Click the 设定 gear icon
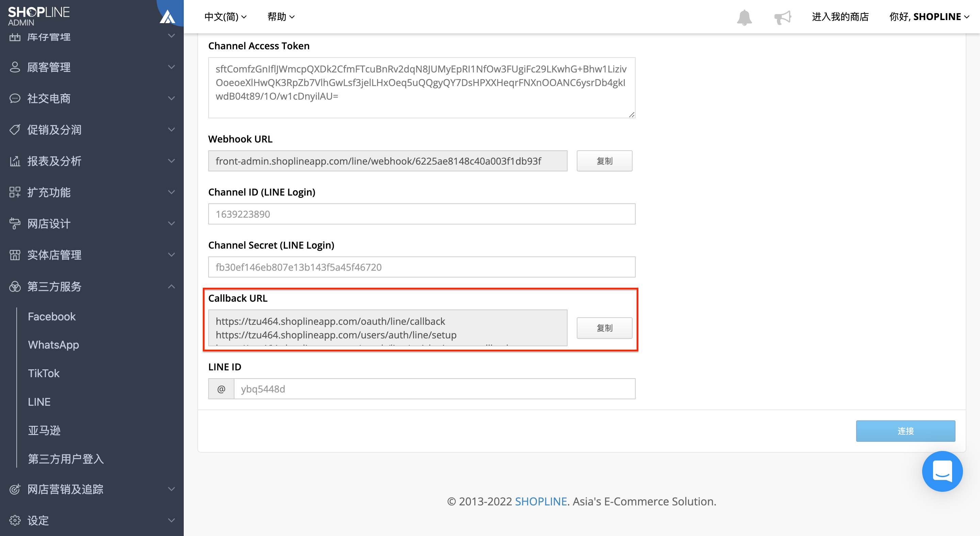 (14, 520)
